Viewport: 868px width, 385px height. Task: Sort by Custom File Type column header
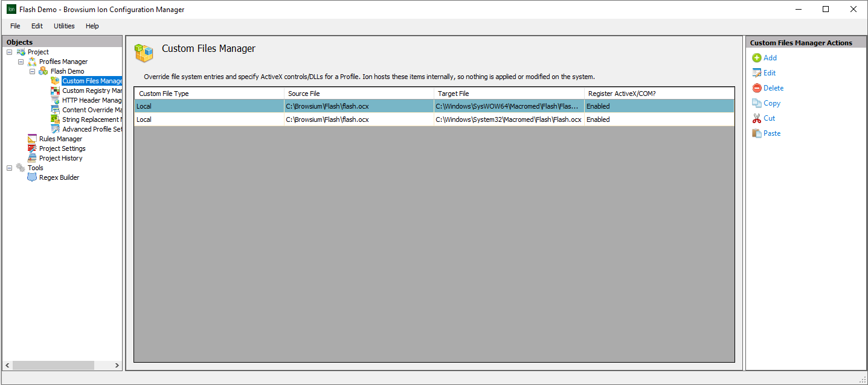[209, 94]
